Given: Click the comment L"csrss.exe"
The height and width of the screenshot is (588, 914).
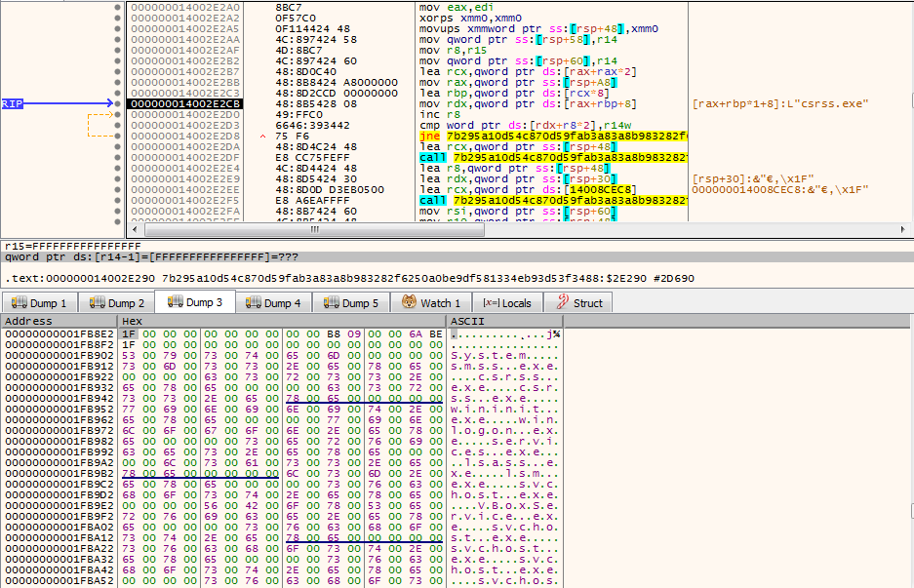Looking at the screenshot, I should (780, 103).
